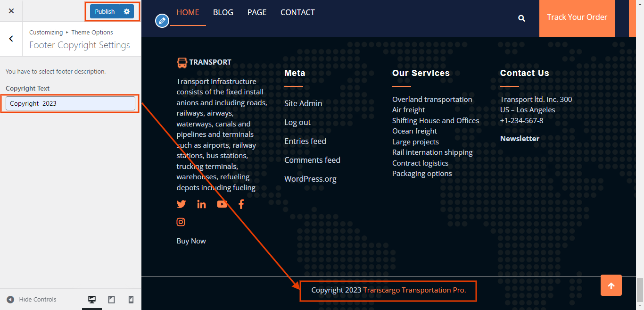Switch to desktop preview mode
This screenshot has width=644, height=310.
[x=92, y=300]
